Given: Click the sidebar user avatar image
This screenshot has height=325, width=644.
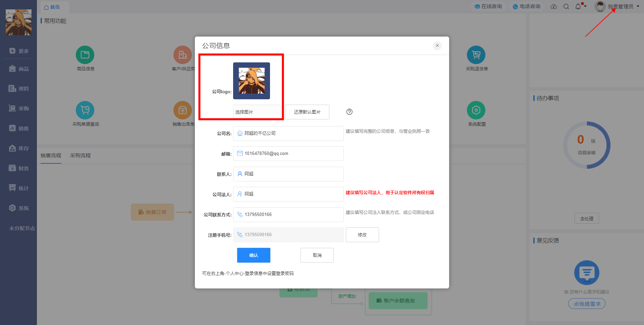Looking at the screenshot, I should pyautogui.click(x=18, y=22).
